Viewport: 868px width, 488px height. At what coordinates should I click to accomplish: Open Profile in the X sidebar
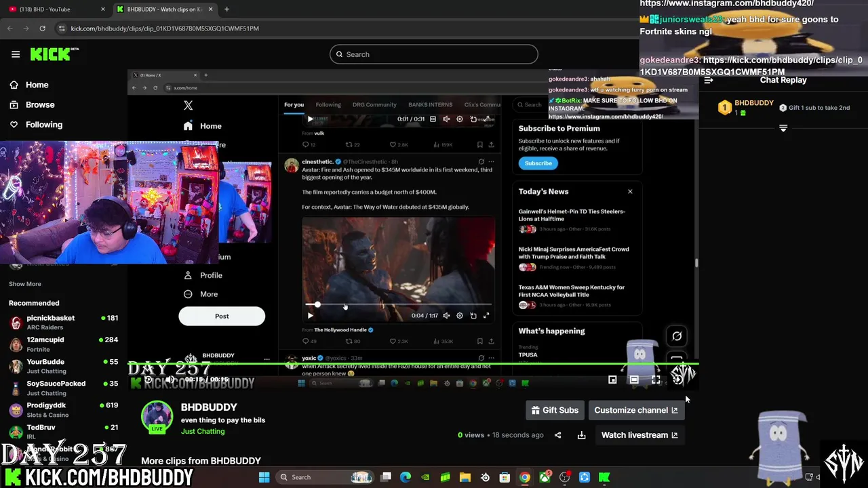pos(203,275)
